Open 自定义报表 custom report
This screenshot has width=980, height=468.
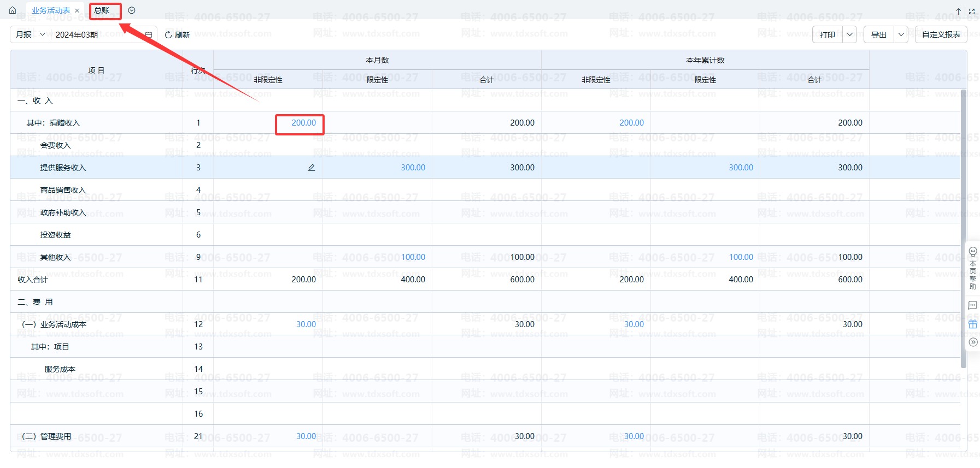[941, 34]
